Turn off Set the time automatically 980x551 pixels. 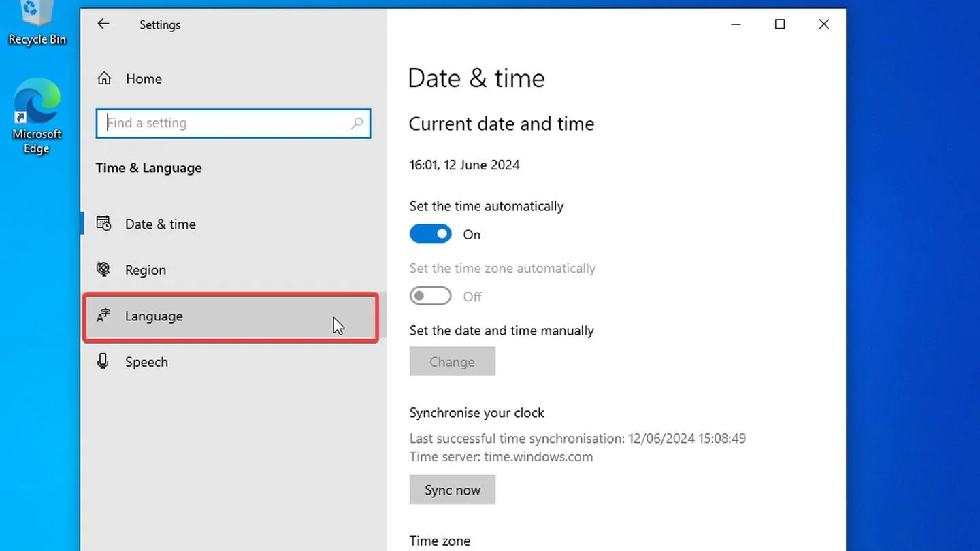pos(430,234)
